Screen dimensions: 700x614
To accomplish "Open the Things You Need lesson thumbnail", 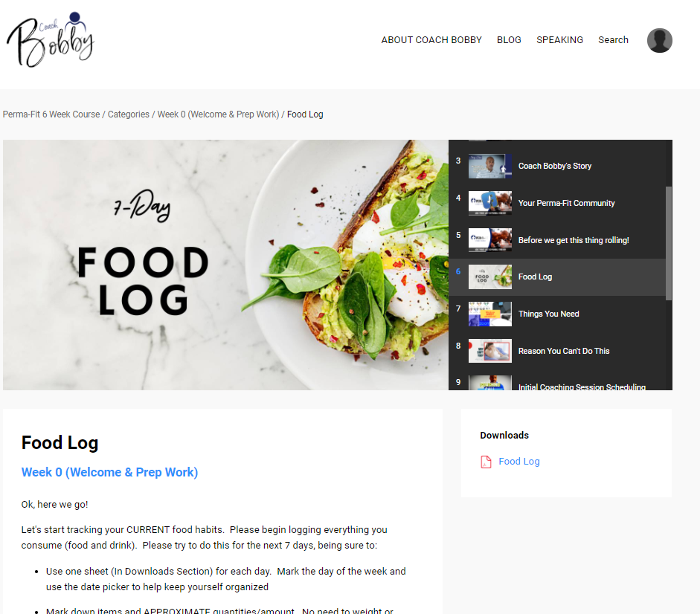I will (489, 314).
